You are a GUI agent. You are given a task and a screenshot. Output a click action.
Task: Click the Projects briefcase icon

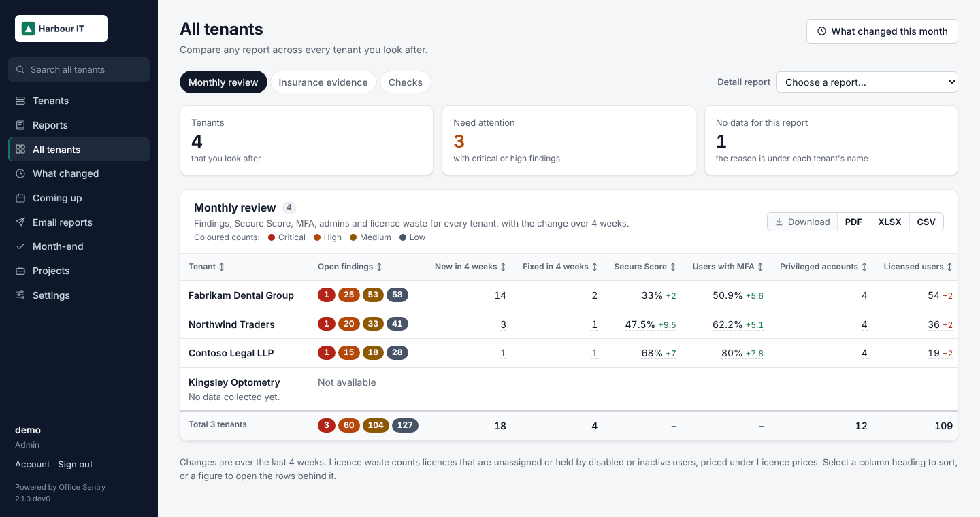click(x=20, y=271)
